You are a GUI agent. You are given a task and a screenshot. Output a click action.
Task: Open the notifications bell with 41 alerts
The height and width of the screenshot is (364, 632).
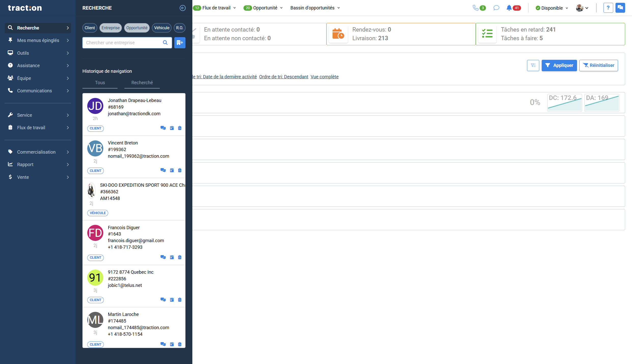(509, 8)
